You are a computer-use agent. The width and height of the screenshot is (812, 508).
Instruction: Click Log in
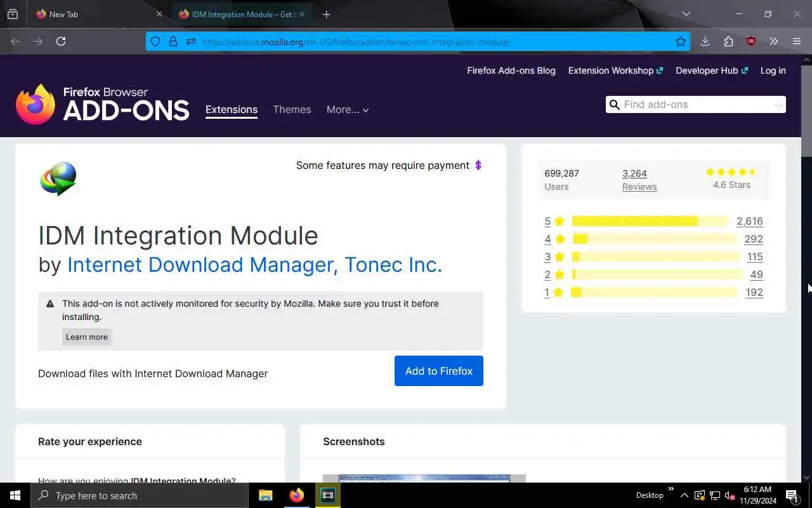point(773,70)
